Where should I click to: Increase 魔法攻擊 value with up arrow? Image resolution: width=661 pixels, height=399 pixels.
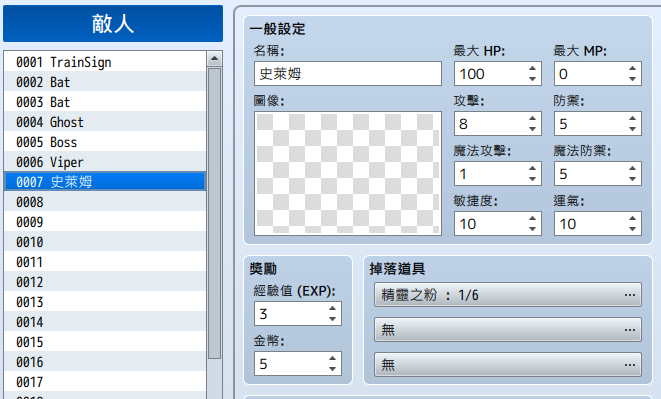coord(532,168)
